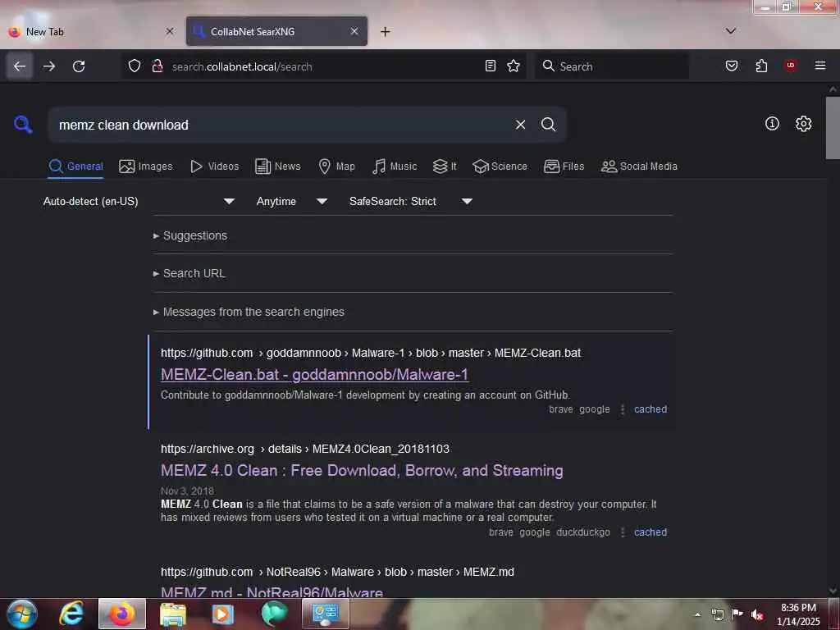840x630 pixels.
Task: Select the Videos search category
Action: (x=215, y=166)
